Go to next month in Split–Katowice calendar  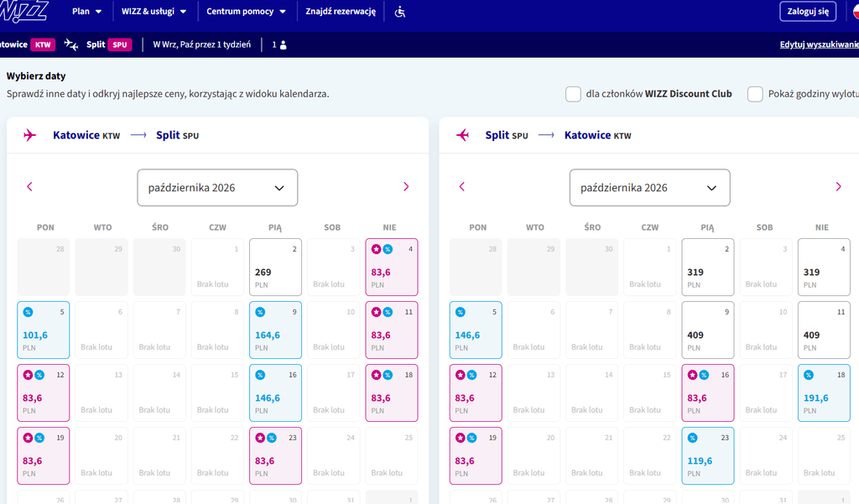click(838, 187)
